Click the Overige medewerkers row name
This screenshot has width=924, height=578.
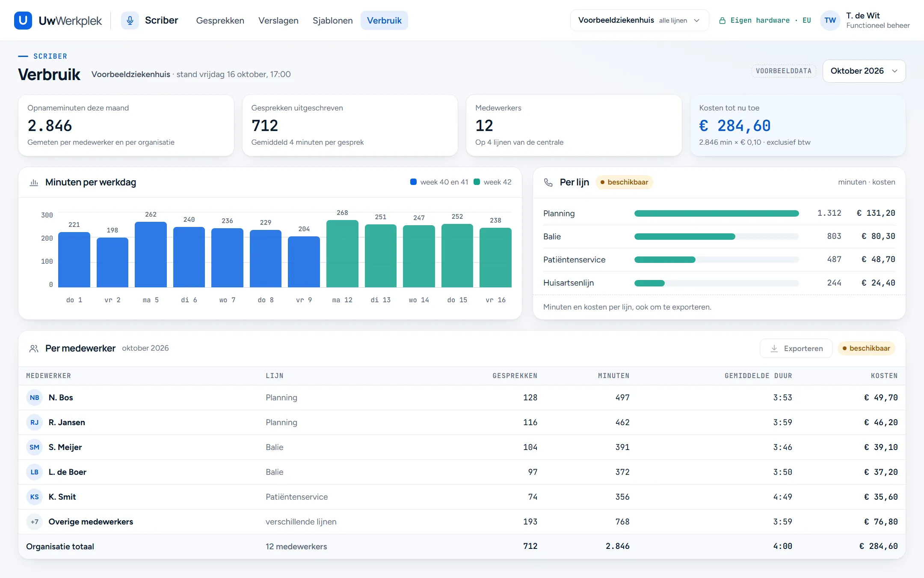[x=91, y=522]
